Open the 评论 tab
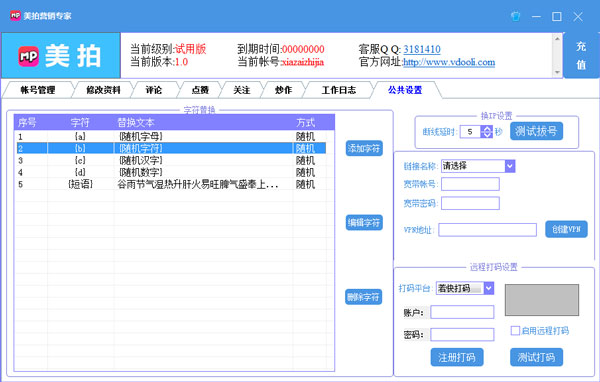The width and height of the screenshot is (600, 382). click(153, 90)
